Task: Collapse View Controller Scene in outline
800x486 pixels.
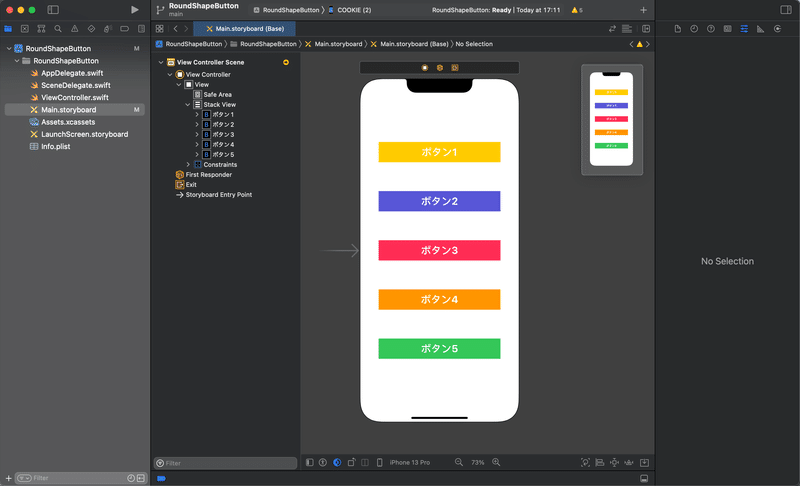Action: tap(161, 62)
